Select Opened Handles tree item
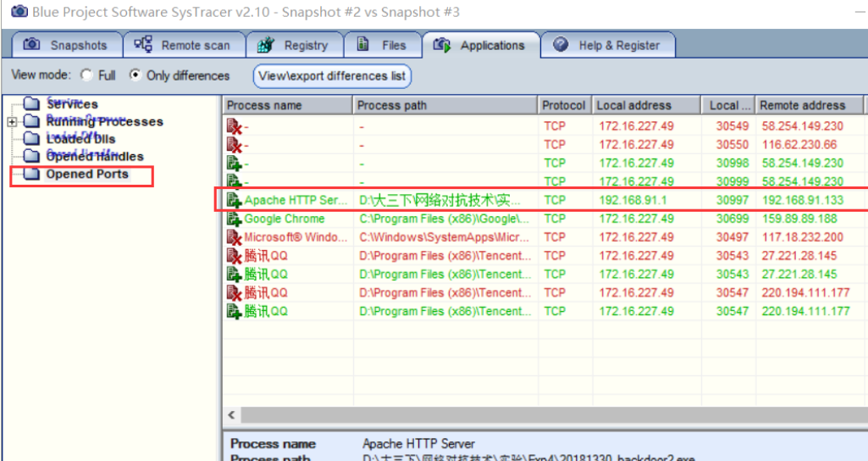The height and width of the screenshot is (461, 868). [95, 156]
